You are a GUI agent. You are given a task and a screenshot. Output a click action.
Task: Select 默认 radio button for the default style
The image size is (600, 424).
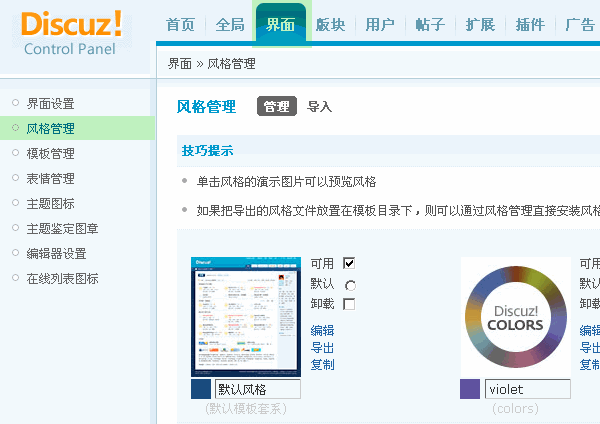tap(349, 284)
